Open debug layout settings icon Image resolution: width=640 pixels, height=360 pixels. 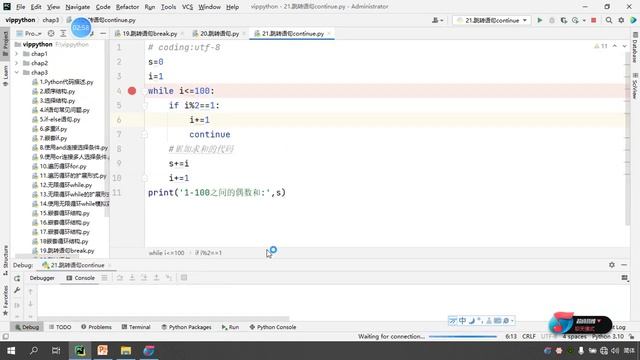coord(624,278)
